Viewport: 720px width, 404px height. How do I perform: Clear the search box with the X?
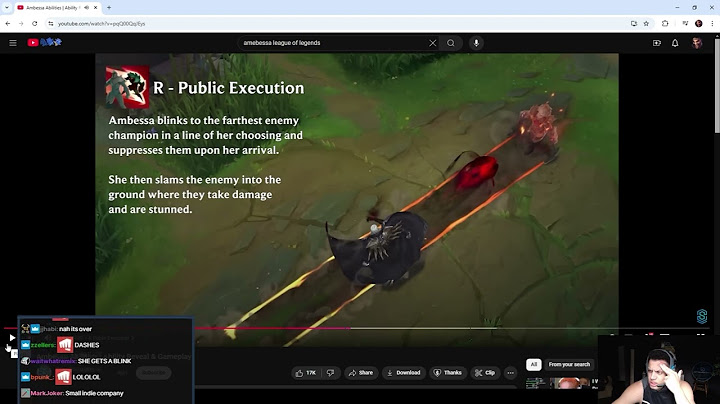(432, 43)
